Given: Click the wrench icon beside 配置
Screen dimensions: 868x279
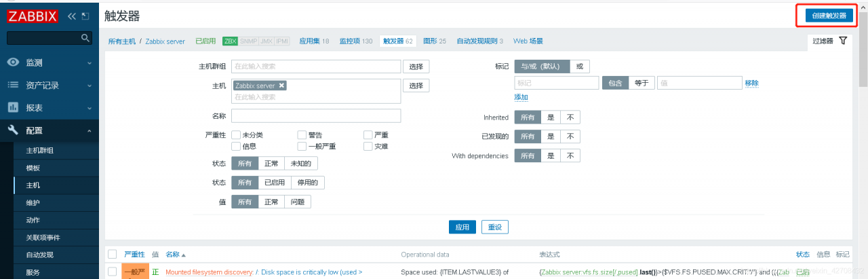Looking at the screenshot, I should pos(13,130).
